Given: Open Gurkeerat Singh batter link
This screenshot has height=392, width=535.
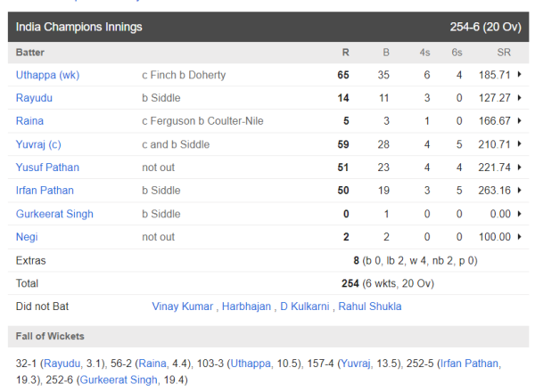Looking at the screenshot, I should [x=54, y=214].
